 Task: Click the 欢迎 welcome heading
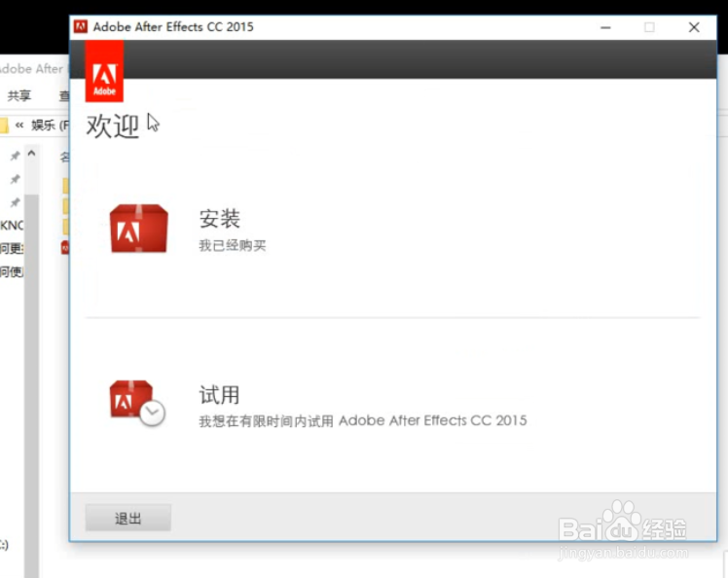pyautogui.click(x=112, y=126)
